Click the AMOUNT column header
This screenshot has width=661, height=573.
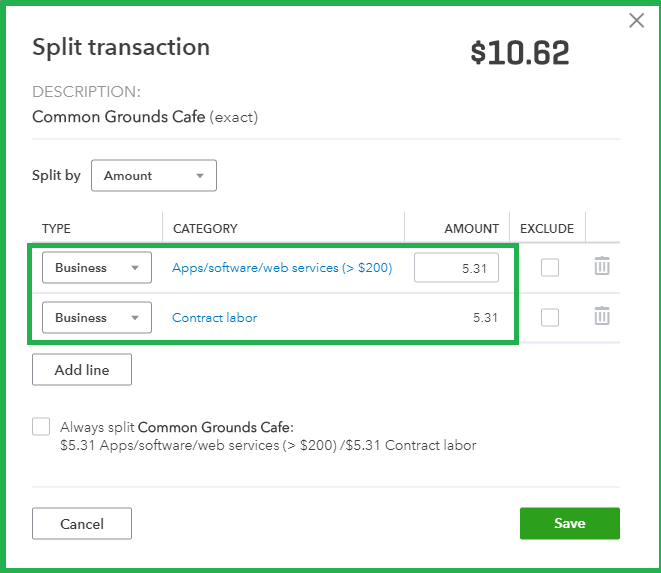[x=471, y=229]
